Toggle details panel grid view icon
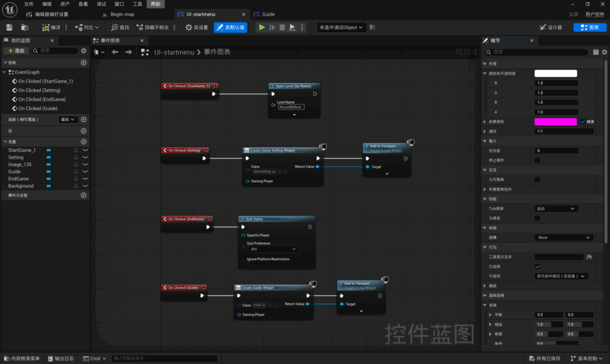 tap(596, 52)
